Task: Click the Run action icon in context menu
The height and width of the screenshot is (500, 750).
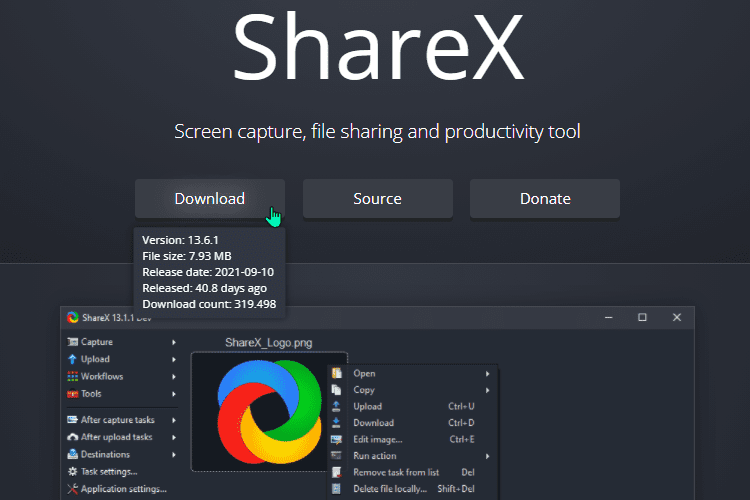Action: point(337,456)
